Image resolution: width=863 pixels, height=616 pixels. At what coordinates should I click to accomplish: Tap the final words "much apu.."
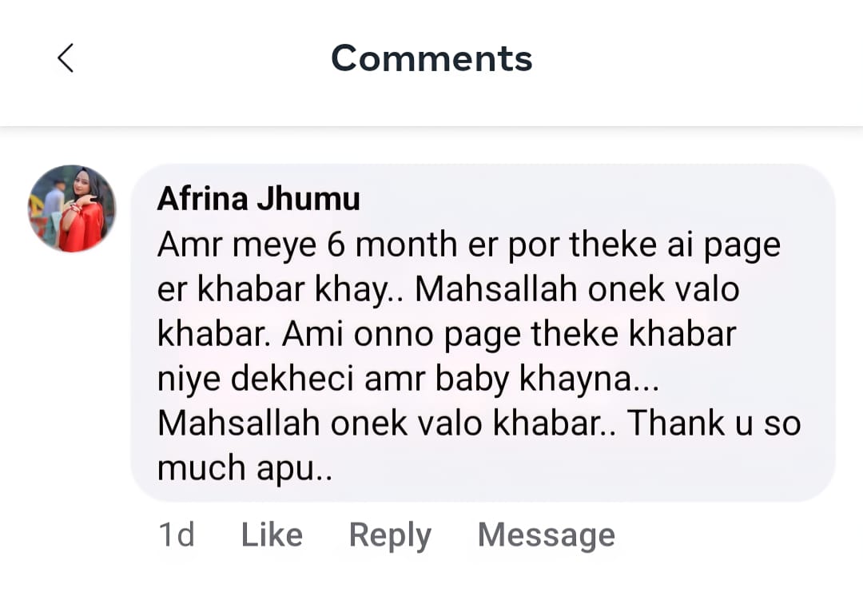coord(245,469)
